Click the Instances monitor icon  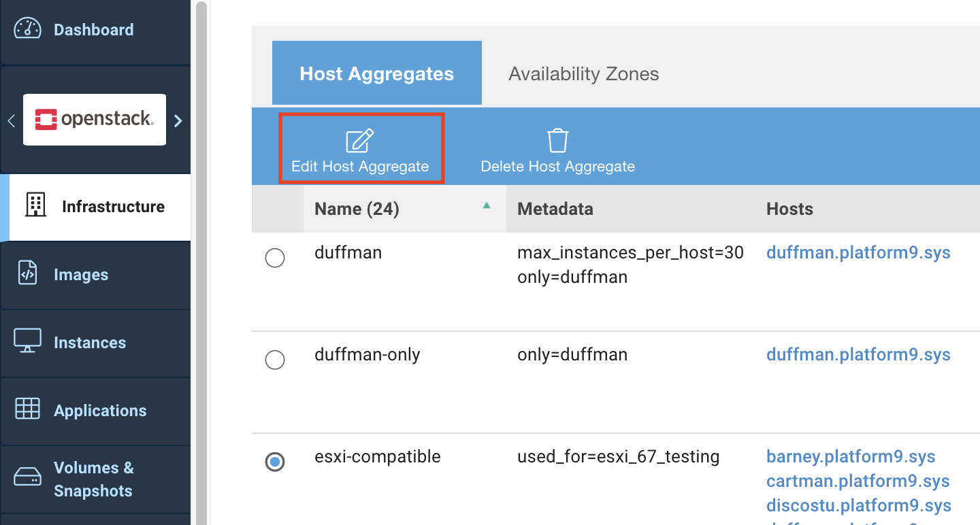[28, 341]
